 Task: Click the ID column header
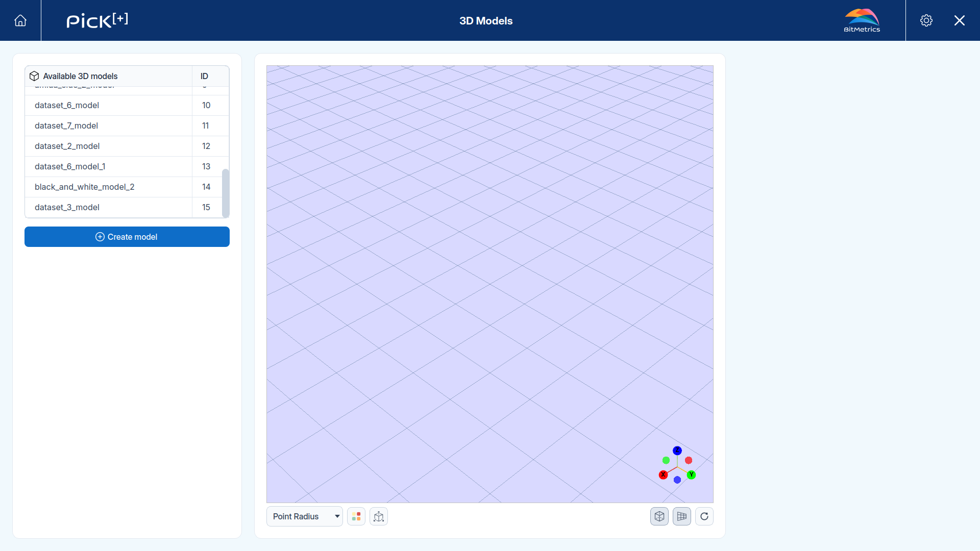[210, 76]
